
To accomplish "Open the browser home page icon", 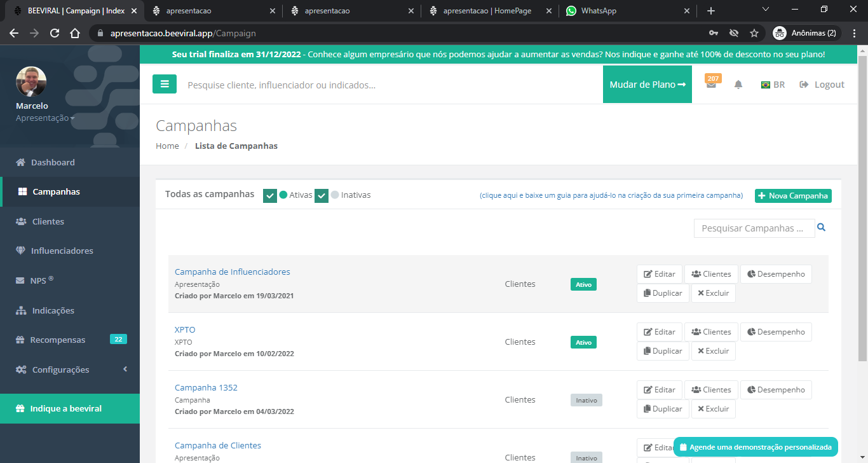I will click(75, 33).
